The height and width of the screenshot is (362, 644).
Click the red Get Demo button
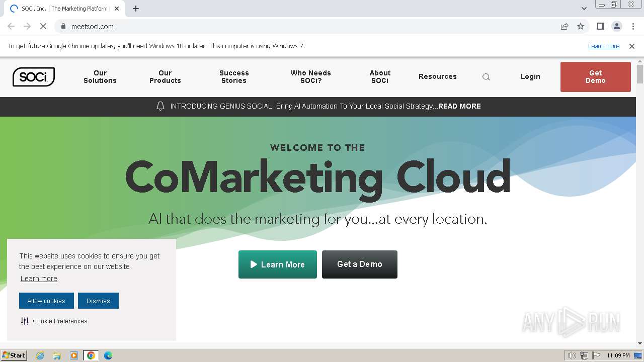pos(595,77)
